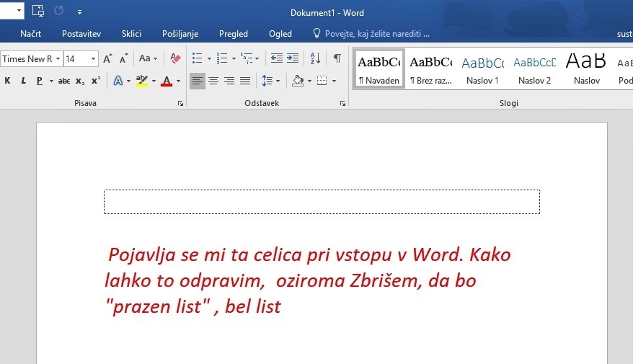The image size is (633, 364).
Task: Open the font size dropdown
Action: coord(93,59)
